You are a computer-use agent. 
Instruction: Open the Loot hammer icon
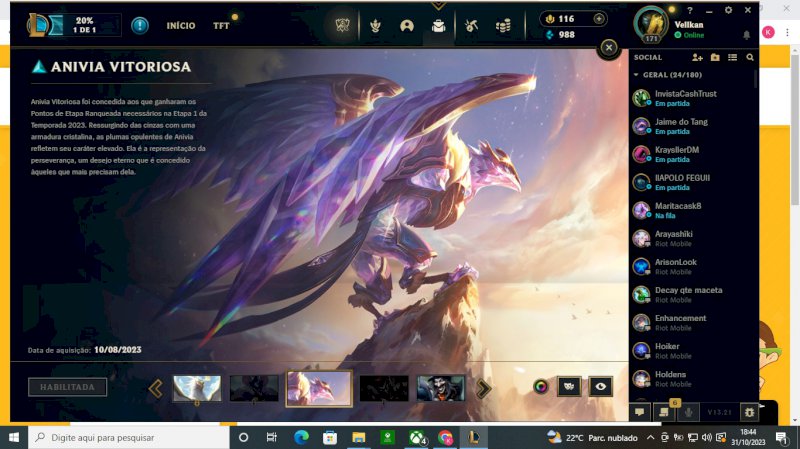[x=471, y=26]
